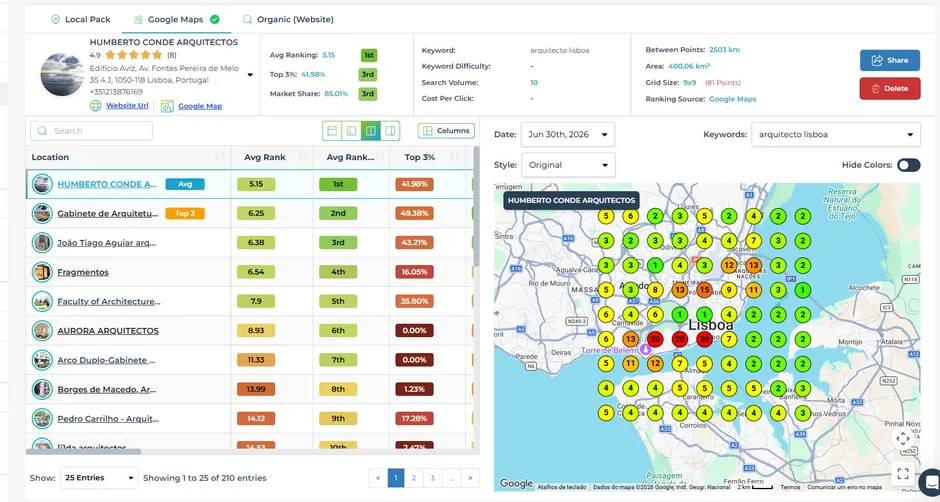Click the 5.15 avg rank cell

coord(256,184)
